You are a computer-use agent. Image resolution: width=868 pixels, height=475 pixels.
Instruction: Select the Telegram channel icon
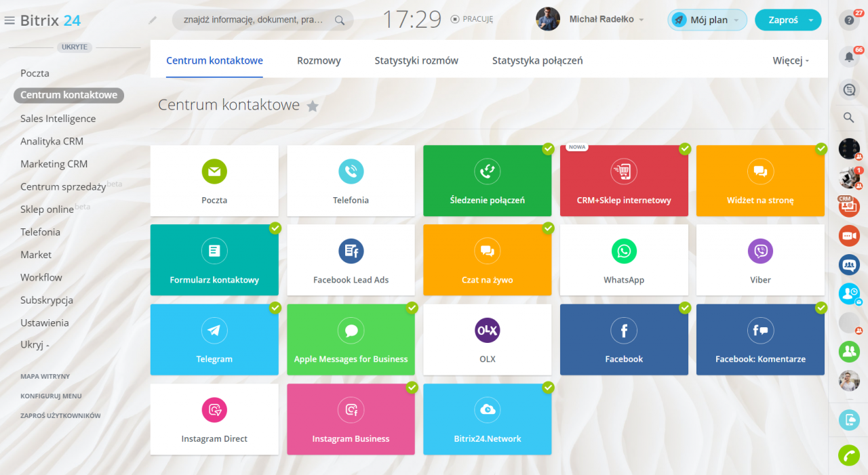point(214,331)
